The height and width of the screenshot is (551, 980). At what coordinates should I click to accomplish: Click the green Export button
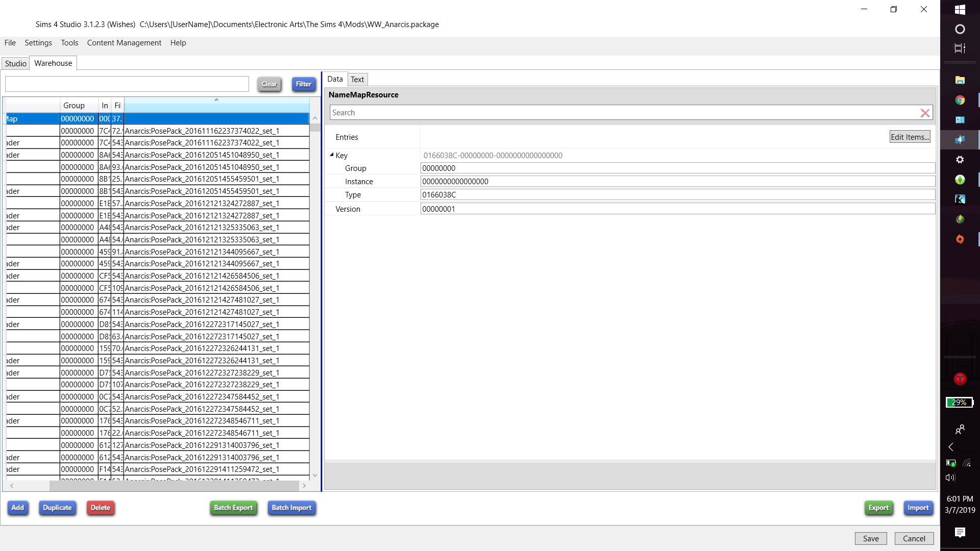tap(878, 508)
